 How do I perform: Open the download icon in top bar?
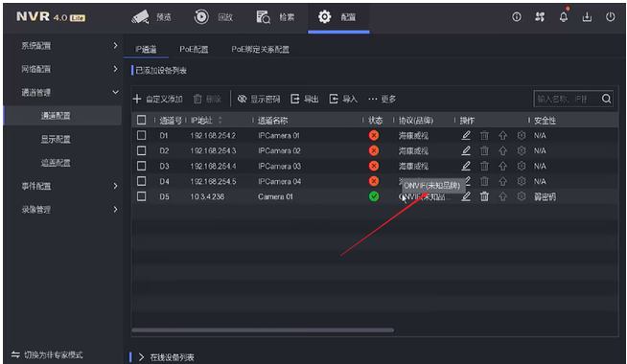[587, 17]
